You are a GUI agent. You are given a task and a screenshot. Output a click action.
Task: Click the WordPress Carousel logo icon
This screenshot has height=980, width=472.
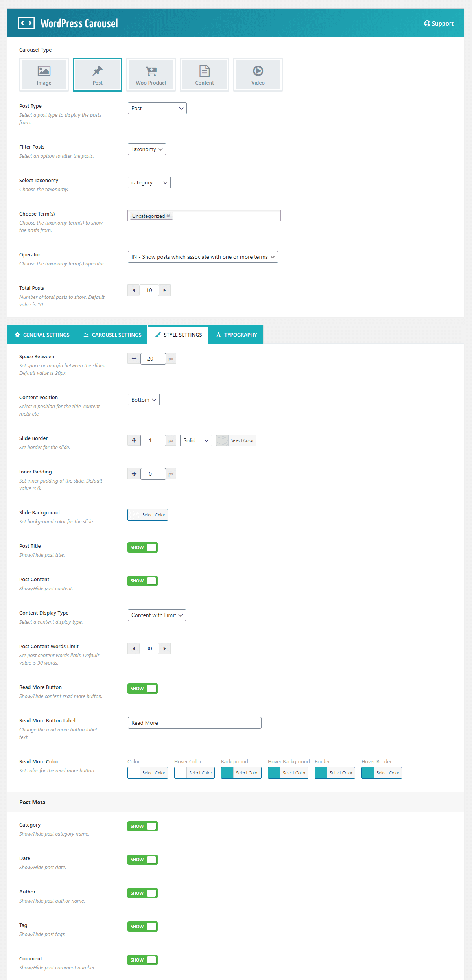point(26,23)
